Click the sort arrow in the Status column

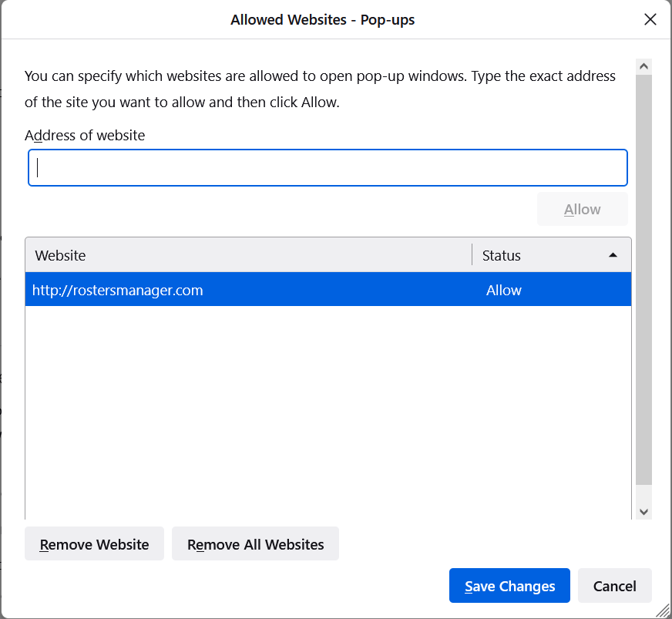point(613,255)
